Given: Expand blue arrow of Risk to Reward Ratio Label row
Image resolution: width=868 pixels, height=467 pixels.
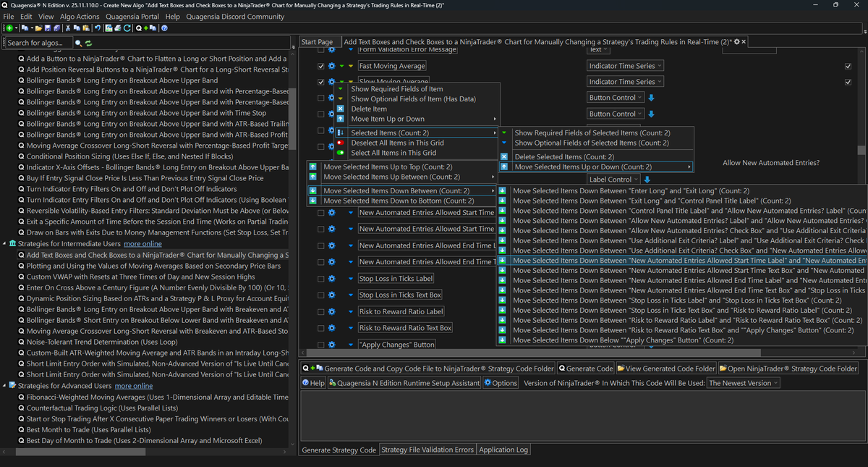Looking at the screenshot, I should point(351,311).
